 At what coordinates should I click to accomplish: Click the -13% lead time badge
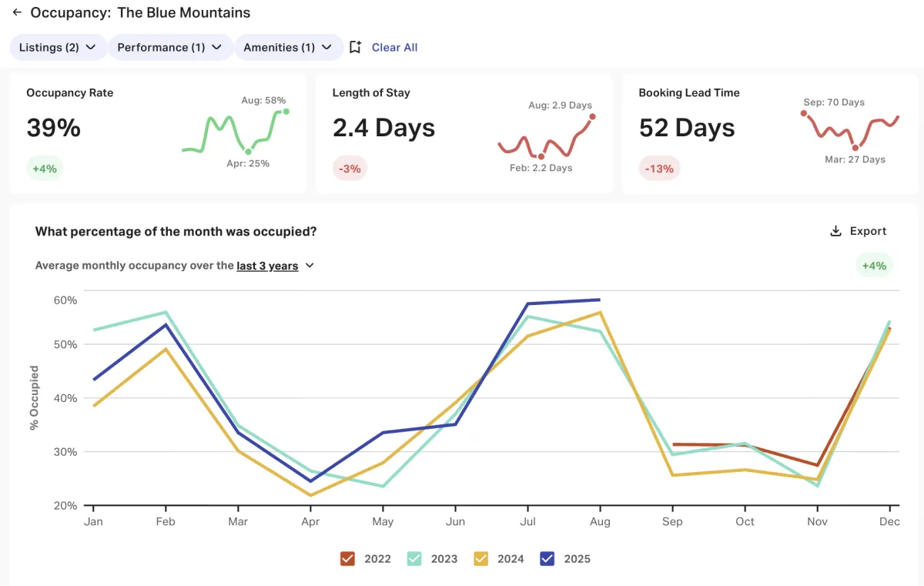[659, 168]
